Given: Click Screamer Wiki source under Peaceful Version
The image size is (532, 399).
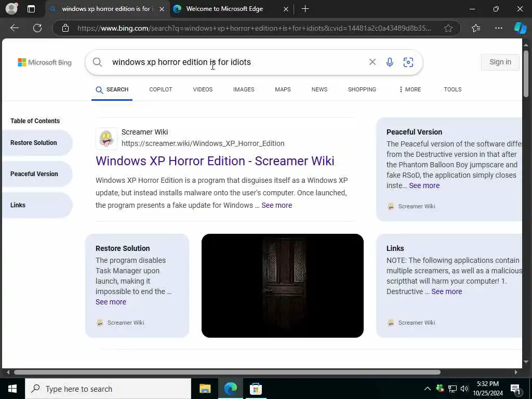Looking at the screenshot, I should pos(411,206).
